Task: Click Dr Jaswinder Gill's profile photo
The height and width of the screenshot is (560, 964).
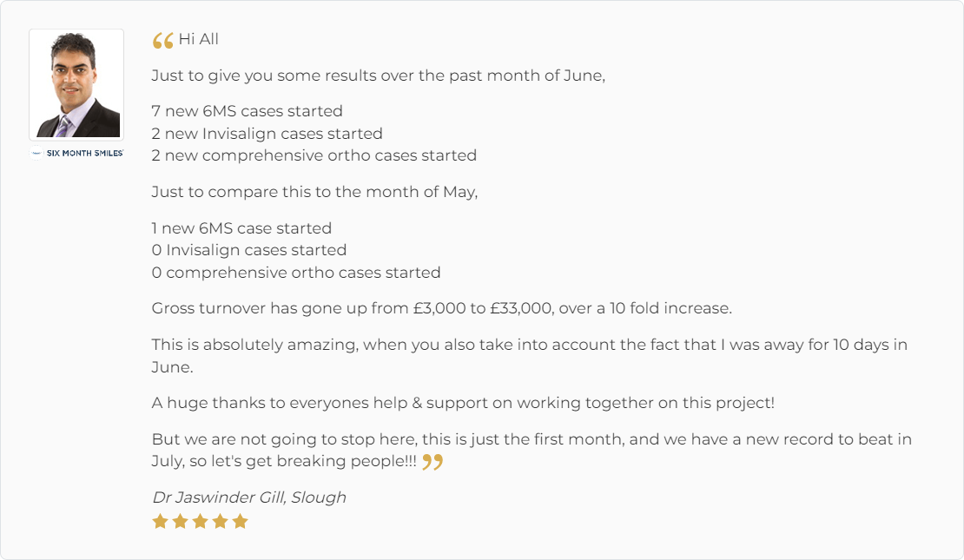Action: (x=76, y=85)
